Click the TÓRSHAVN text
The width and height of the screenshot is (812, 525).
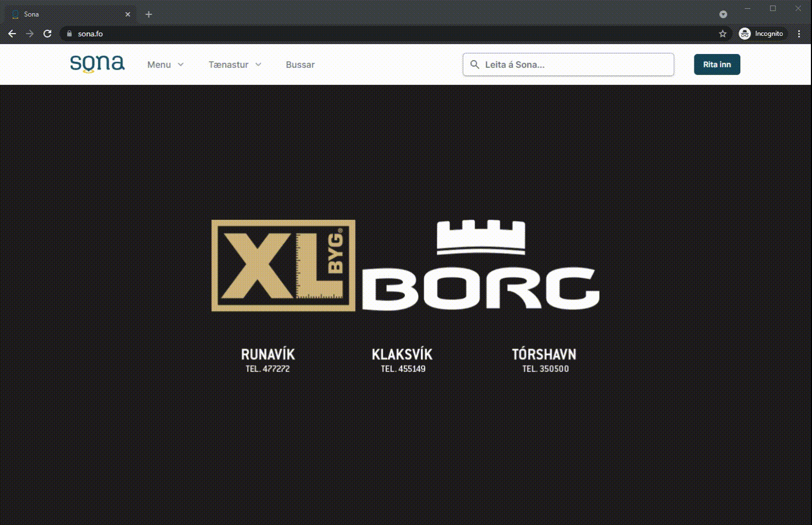pyautogui.click(x=544, y=354)
